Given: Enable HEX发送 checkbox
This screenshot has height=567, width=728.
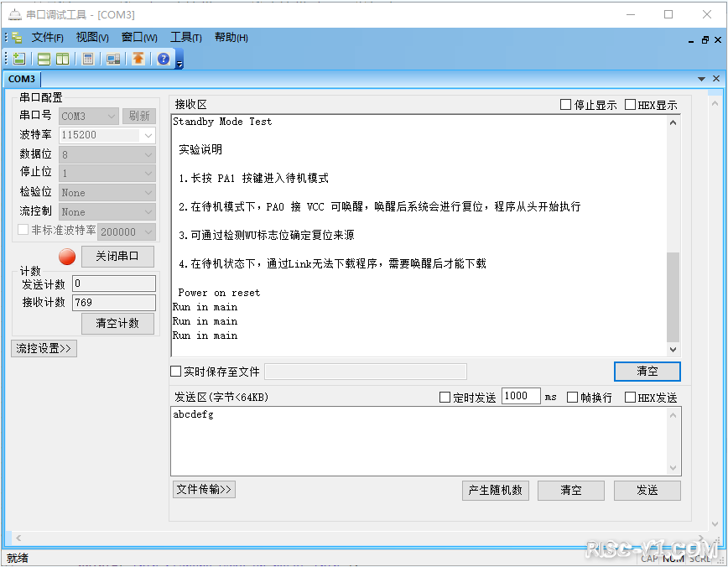Looking at the screenshot, I should pyautogui.click(x=630, y=397).
